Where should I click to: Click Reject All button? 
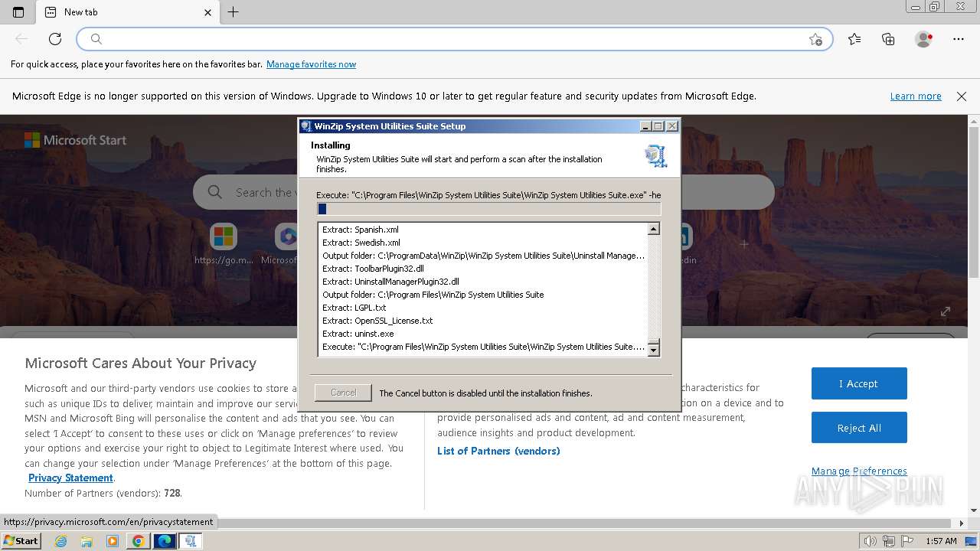[x=859, y=428]
